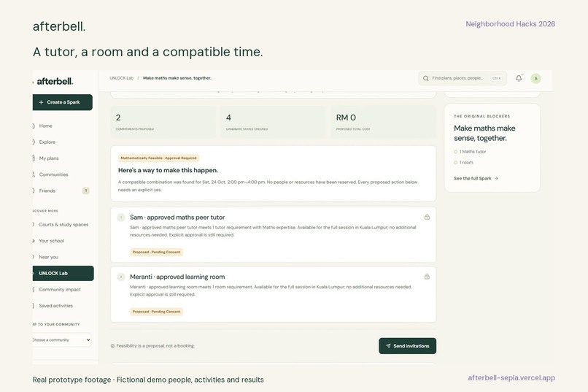Viewport: 588px width, 392px height.
Task: Click the Sam approved maths peer tutor title
Action: tap(177, 218)
